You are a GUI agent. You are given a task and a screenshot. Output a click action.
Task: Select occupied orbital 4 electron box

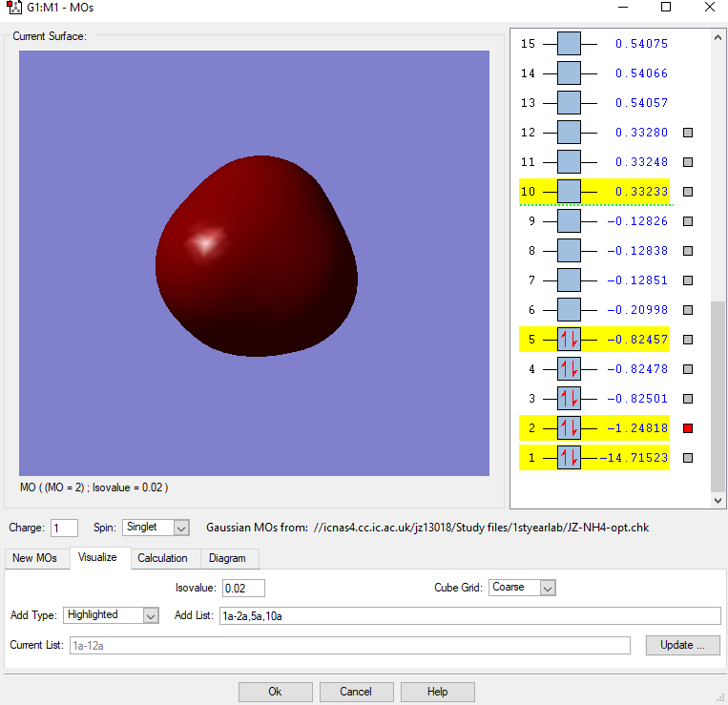(x=569, y=369)
